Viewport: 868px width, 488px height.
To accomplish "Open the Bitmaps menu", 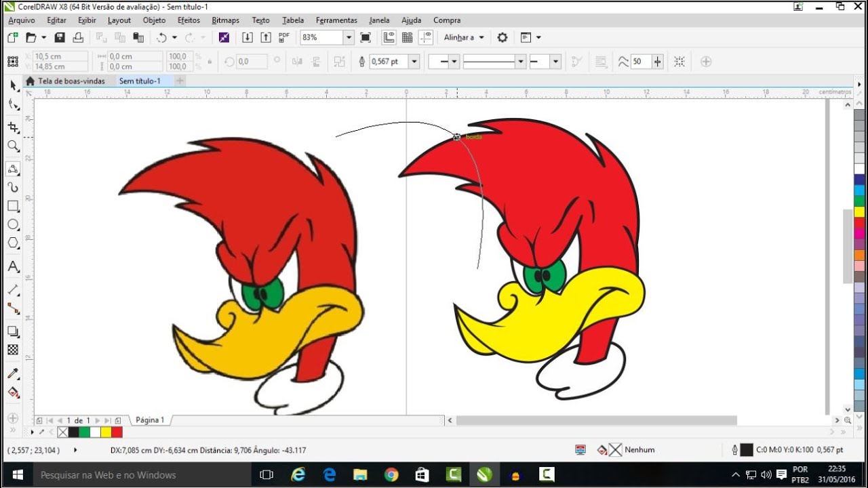I will 226,20.
